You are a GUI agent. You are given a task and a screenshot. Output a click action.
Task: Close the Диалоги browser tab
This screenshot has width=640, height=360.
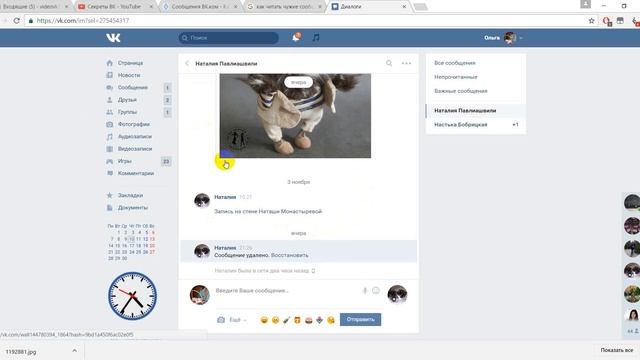404,7
